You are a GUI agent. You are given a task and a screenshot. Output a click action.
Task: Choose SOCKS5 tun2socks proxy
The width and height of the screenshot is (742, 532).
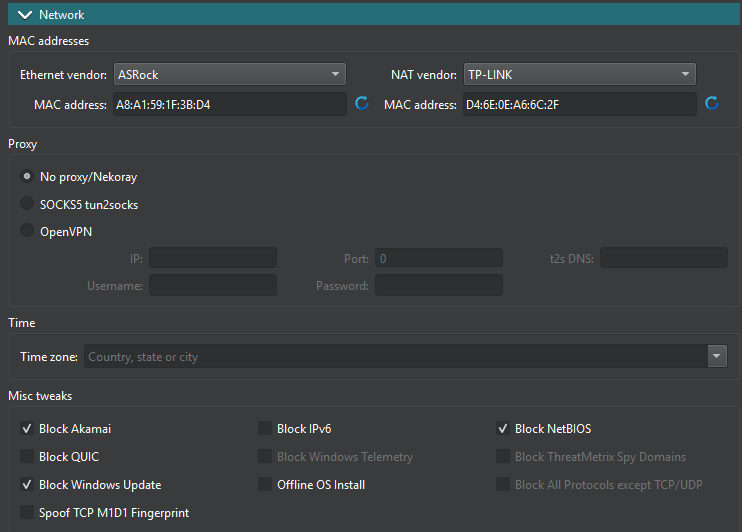[x=27, y=205]
